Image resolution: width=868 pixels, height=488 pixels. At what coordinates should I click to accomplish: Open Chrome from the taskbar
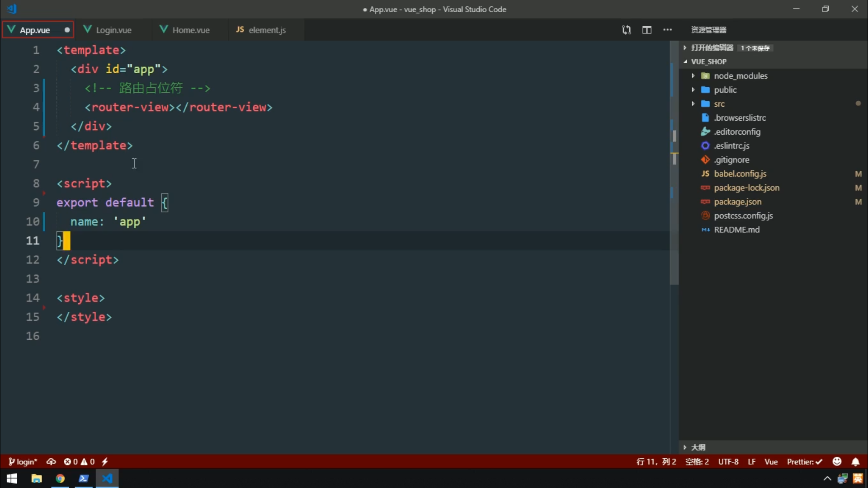tap(60, 479)
